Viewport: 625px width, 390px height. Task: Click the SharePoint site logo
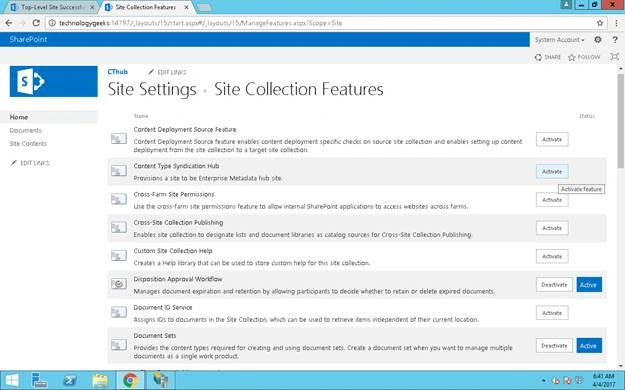point(53,81)
